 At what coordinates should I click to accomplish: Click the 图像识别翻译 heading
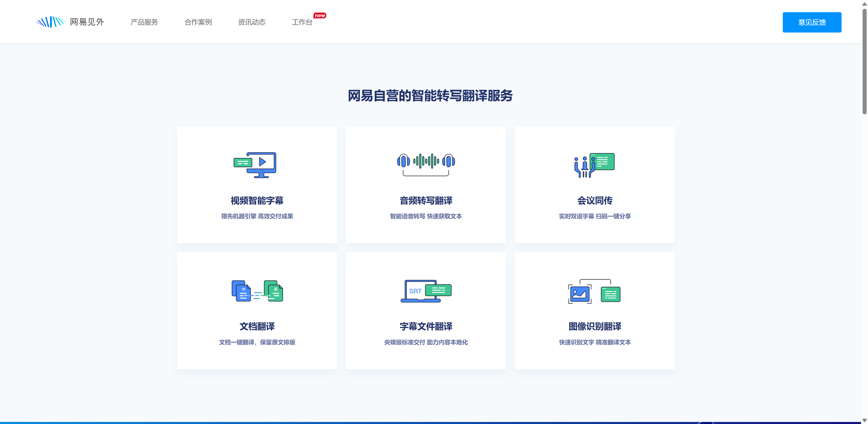(x=595, y=326)
